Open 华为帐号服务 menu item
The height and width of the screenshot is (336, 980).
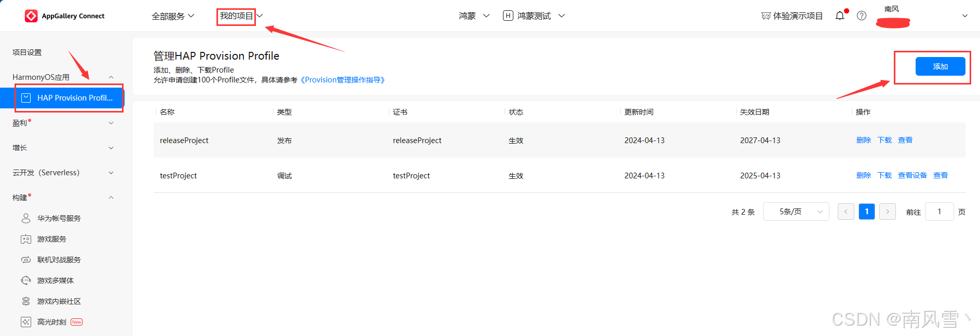pos(59,218)
